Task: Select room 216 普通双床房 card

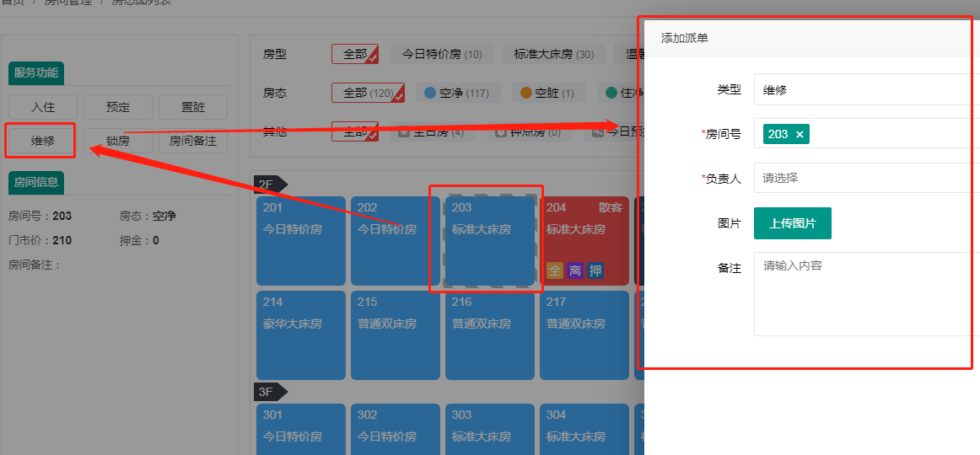Action: [x=490, y=335]
